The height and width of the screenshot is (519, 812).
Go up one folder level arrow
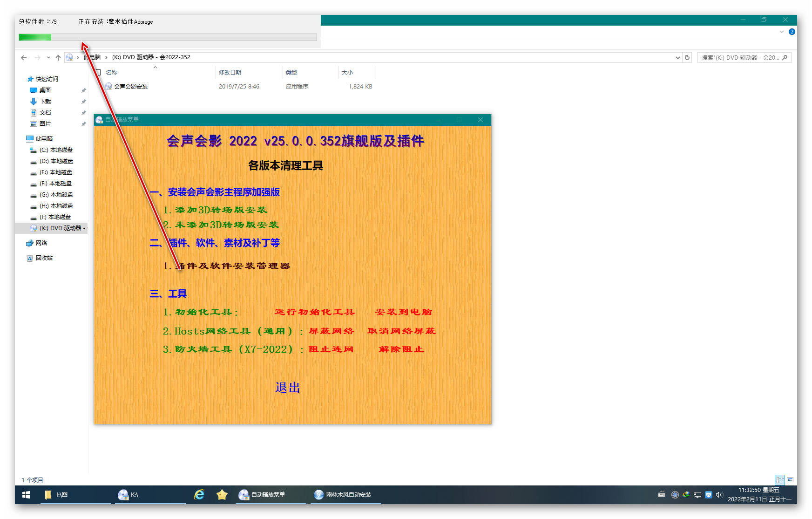point(58,58)
